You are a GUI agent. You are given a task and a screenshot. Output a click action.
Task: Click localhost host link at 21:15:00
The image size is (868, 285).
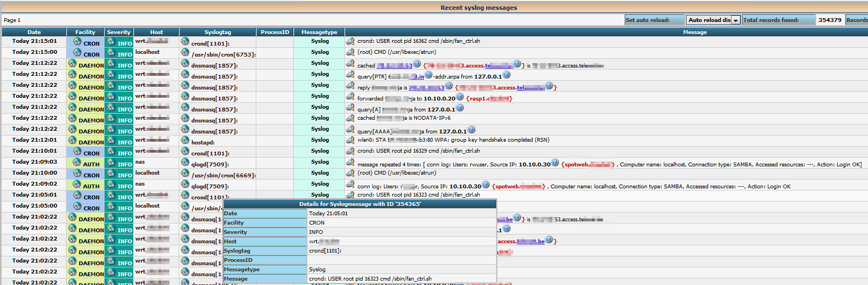click(147, 52)
